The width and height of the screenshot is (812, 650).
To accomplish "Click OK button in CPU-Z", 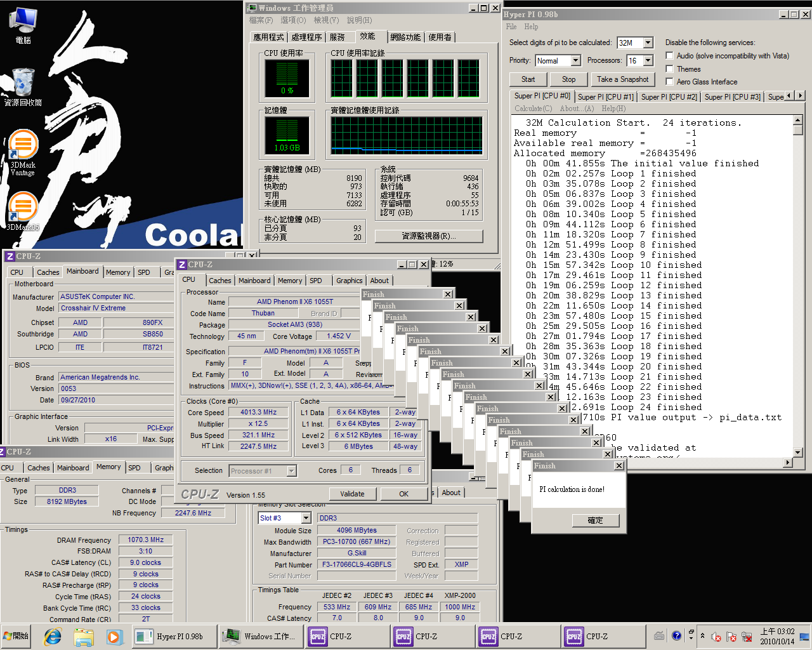I will [x=403, y=493].
